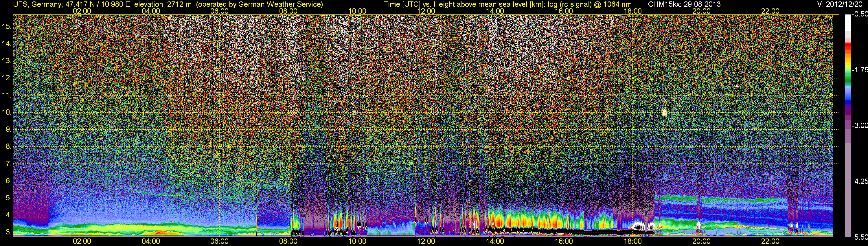Click the 4 km height axis label
Screen dimensions: 868x246
click(x=8, y=215)
